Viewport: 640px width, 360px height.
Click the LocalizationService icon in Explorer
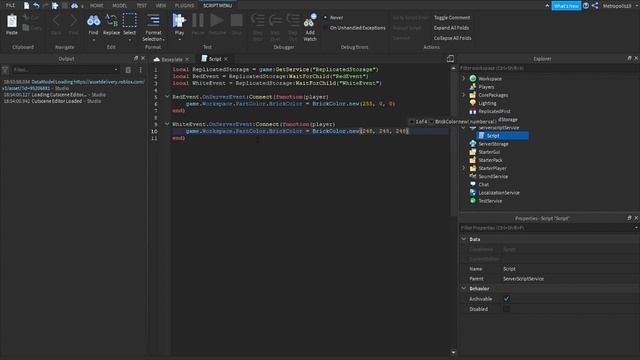coord(473,193)
